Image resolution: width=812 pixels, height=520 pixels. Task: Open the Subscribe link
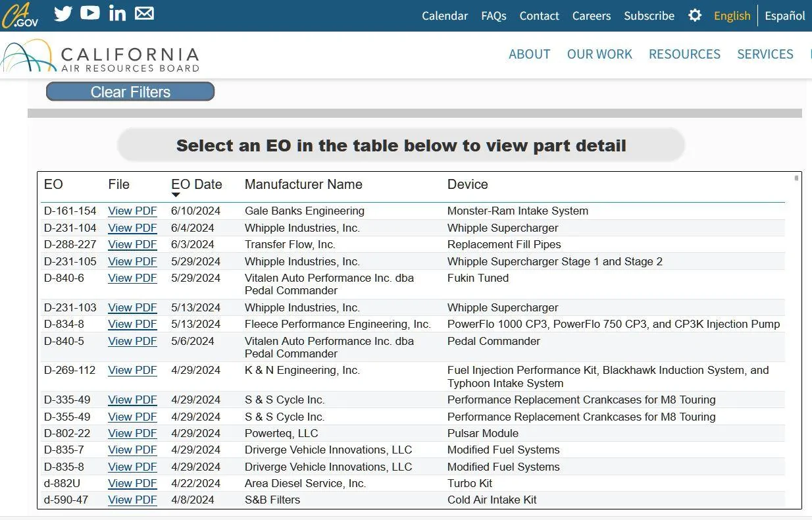coord(649,16)
